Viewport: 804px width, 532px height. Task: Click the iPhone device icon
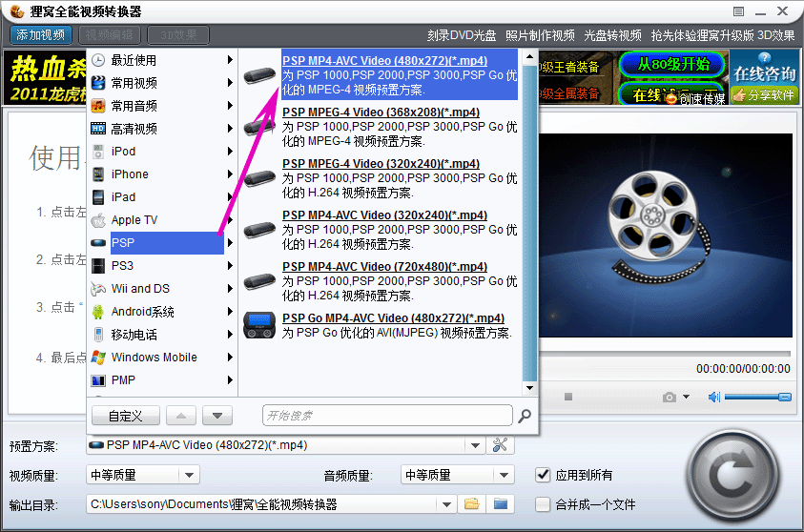click(x=98, y=174)
